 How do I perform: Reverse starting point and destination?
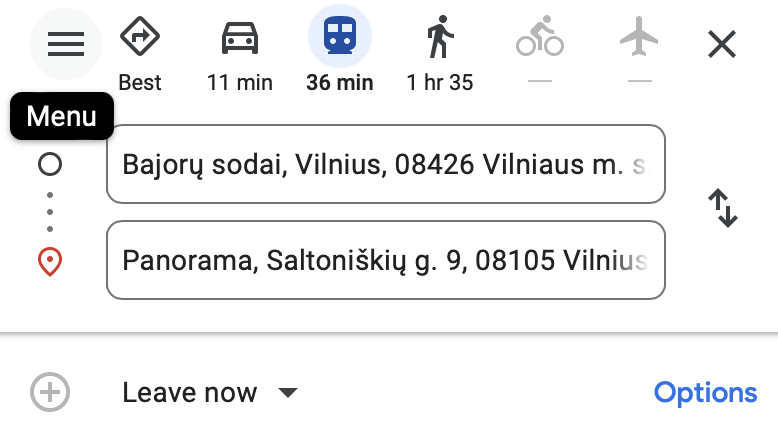click(722, 209)
